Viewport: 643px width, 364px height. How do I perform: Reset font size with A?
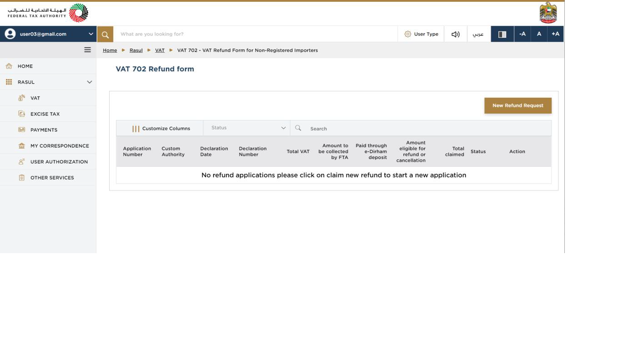tap(539, 34)
